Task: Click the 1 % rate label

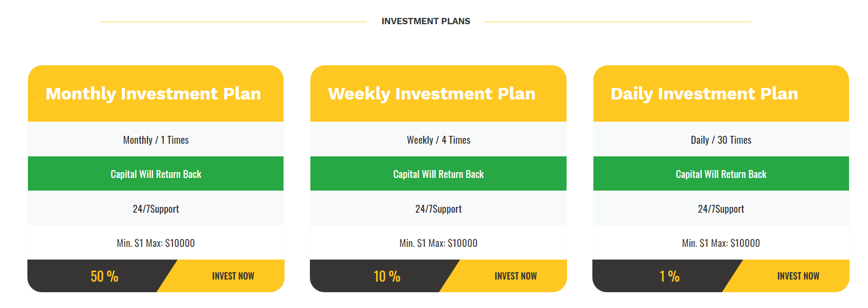Action: point(669,276)
